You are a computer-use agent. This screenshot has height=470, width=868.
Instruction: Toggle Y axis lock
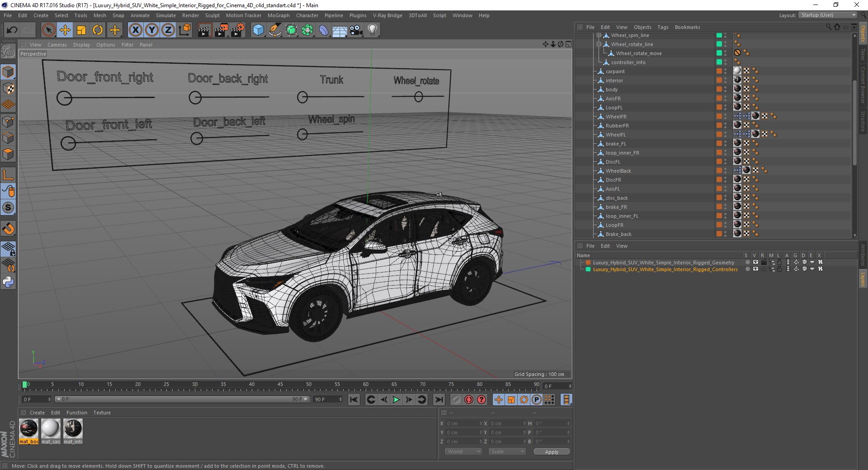click(x=152, y=30)
